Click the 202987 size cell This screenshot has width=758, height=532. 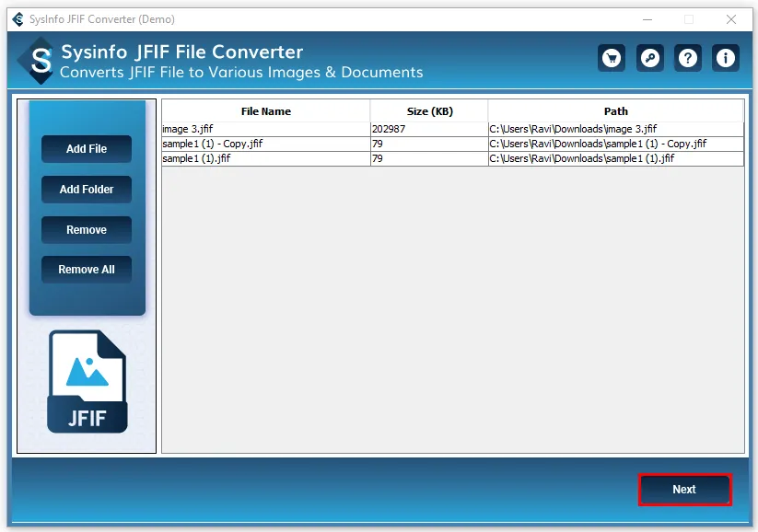[429, 129]
